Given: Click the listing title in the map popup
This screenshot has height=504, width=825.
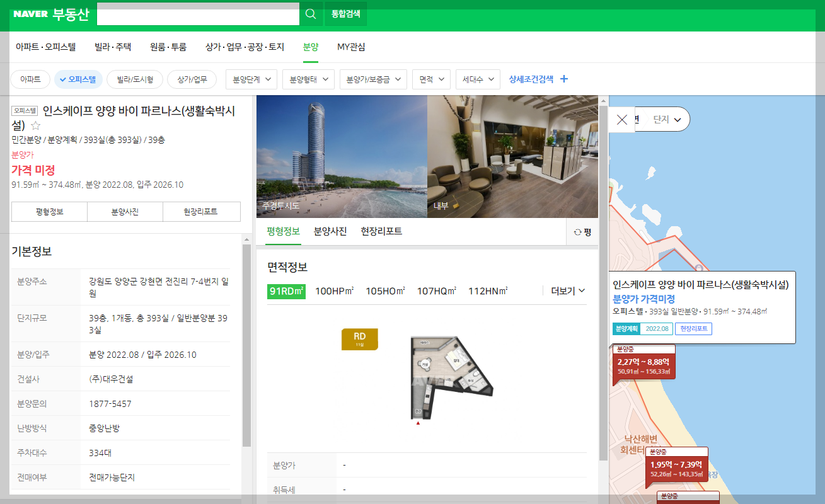Looking at the screenshot, I should (700, 285).
